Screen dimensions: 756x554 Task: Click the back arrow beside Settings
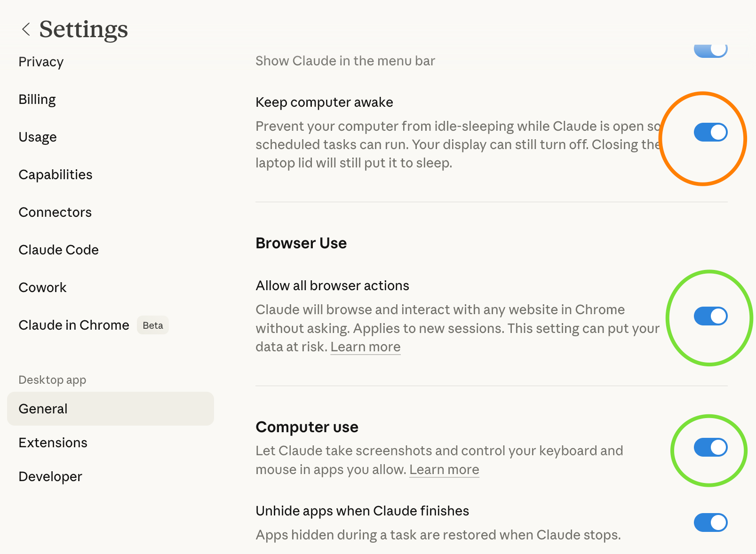point(26,29)
